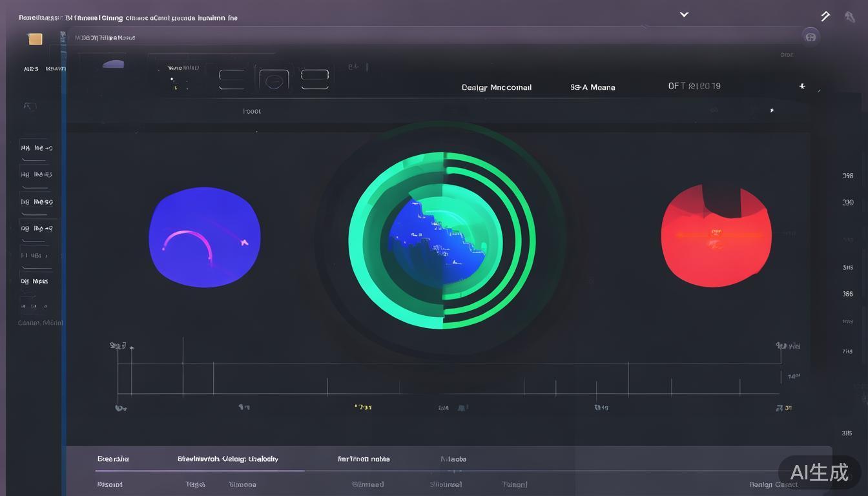Screen dimensions: 868x496
Task: Expand the small arrow below the star icon
Action: pyautogui.click(x=771, y=110)
